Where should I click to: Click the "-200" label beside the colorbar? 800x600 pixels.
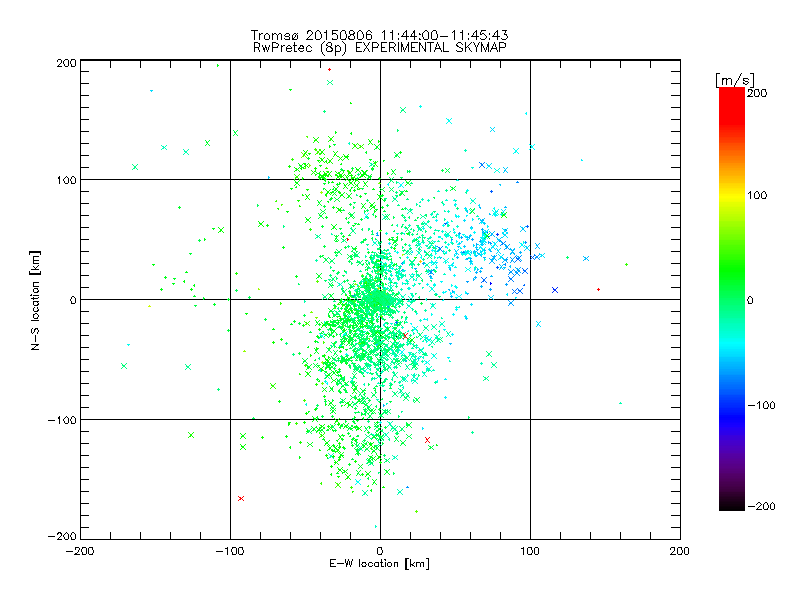(761, 506)
